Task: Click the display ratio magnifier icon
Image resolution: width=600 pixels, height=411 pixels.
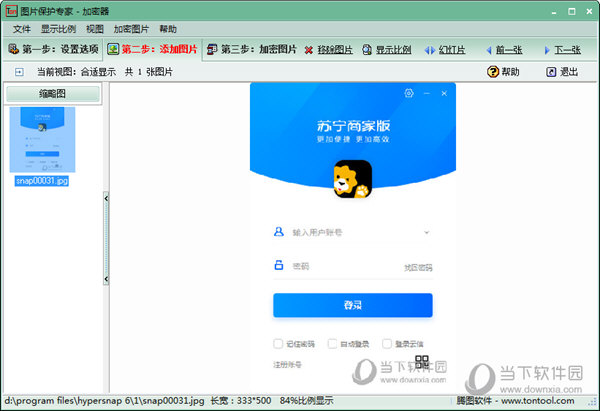Action: point(367,50)
